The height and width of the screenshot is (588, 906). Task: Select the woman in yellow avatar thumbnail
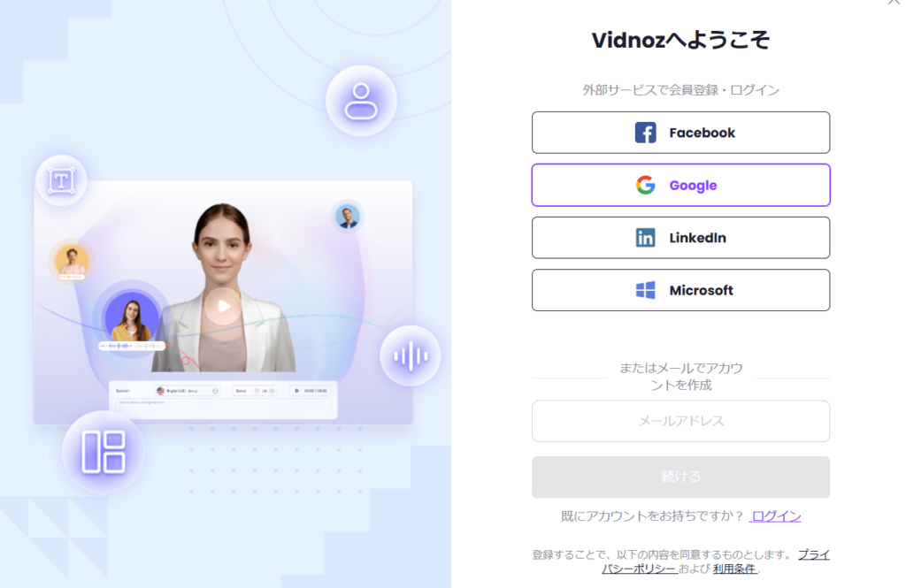(132, 317)
